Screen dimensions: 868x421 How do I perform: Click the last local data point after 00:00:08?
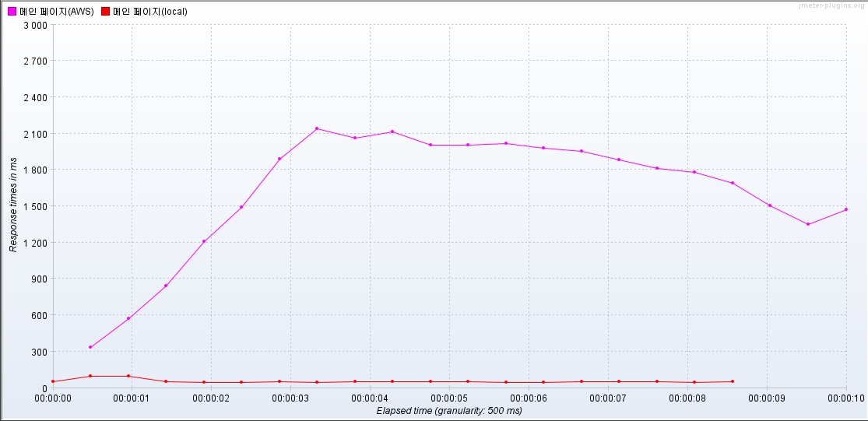[733, 382]
